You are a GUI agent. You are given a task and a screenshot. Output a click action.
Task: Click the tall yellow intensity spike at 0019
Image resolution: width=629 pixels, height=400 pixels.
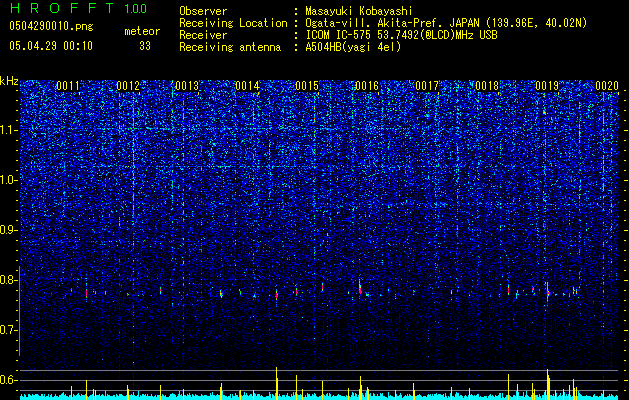[548, 383]
